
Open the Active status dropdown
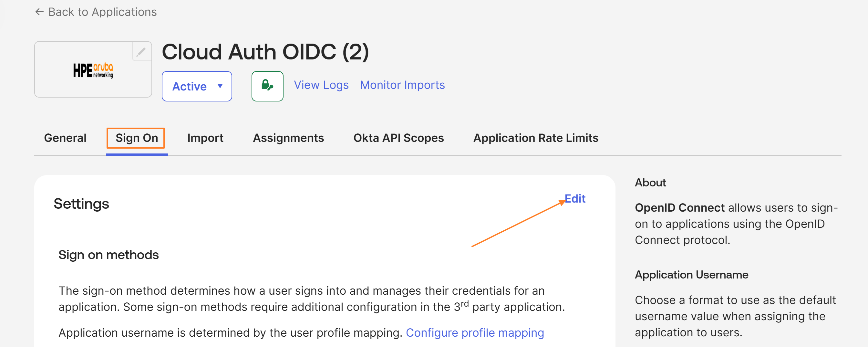coord(197,86)
